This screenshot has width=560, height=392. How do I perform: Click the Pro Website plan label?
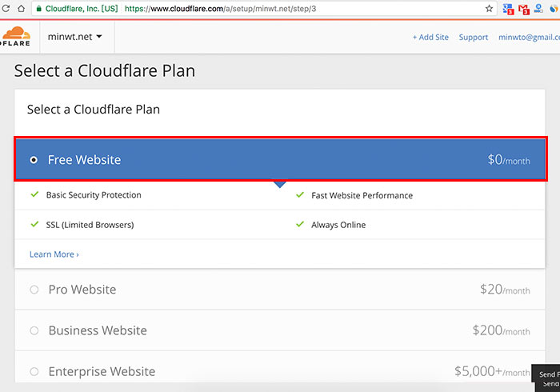(x=82, y=289)
